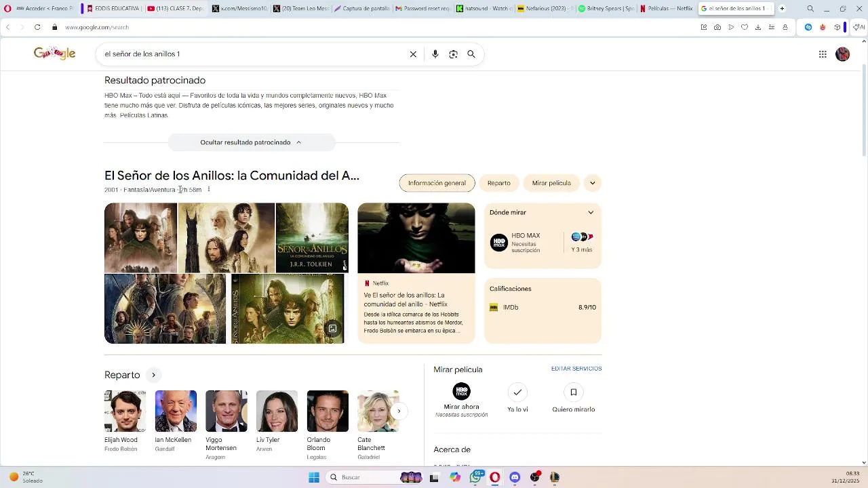Open Opera player arrow icon
The height and width of the screenshot is (488, 868).
(x=731, y=27)
